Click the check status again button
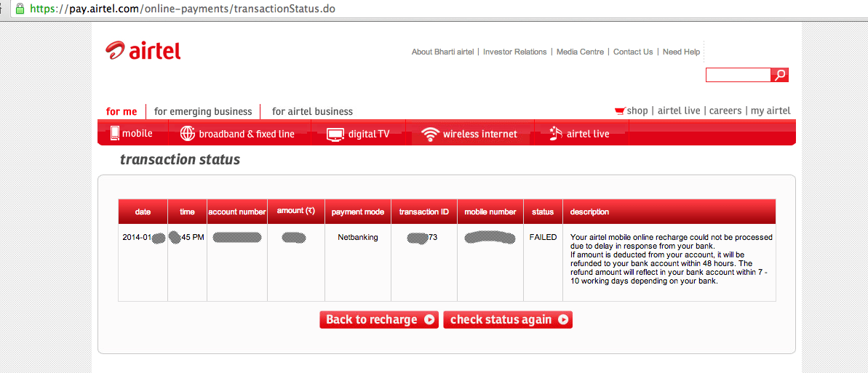This screenshot has height=373, width=868. pos(508,319)
